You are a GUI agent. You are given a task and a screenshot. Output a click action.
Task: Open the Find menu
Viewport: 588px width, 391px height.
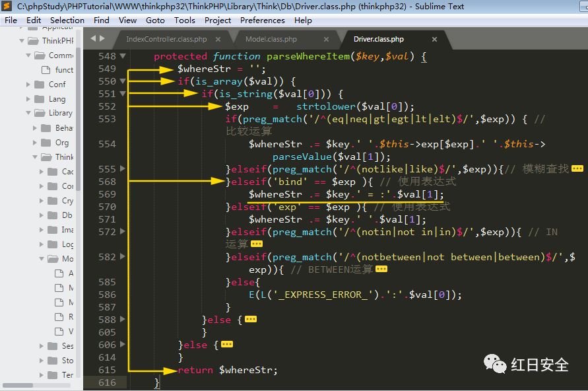(x=101, y=20)
